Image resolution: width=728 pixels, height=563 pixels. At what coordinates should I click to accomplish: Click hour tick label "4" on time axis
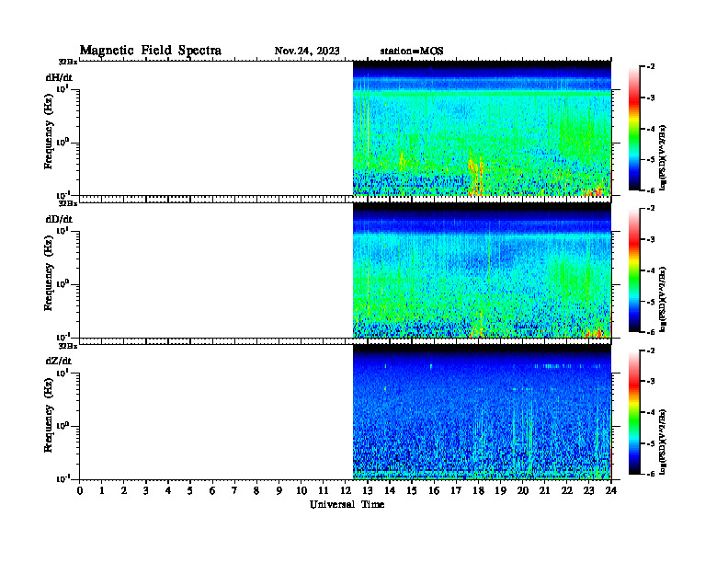tap(168, 491)
